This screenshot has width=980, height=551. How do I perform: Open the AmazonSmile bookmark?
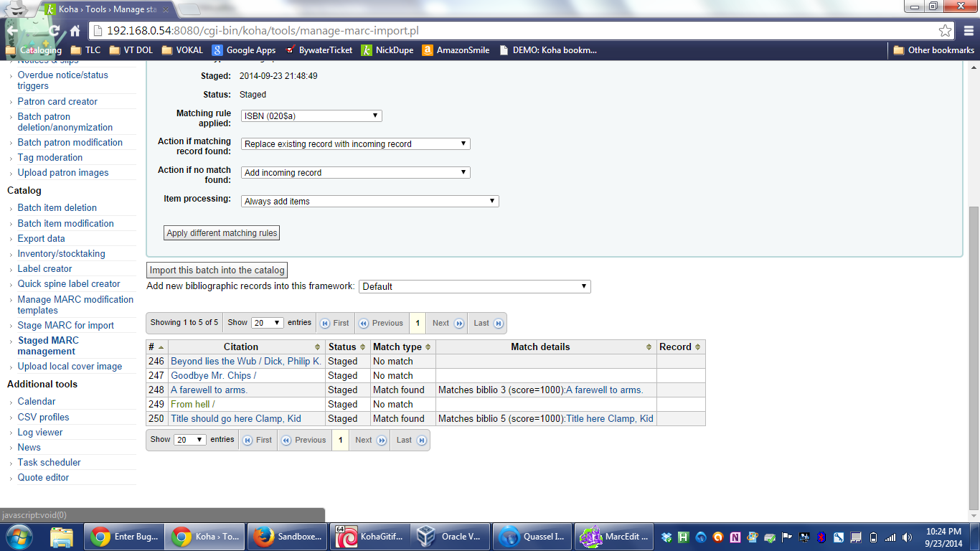[x=456, y=50]
